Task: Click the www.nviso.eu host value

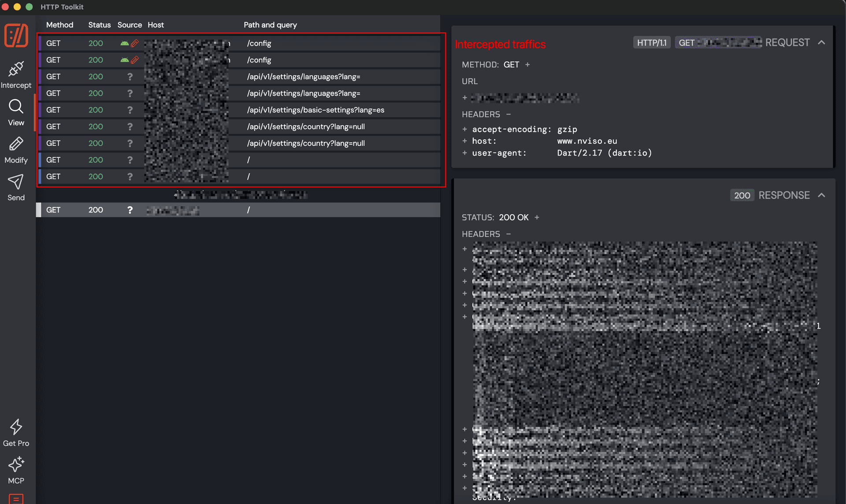Action: [x=587, y=141]
